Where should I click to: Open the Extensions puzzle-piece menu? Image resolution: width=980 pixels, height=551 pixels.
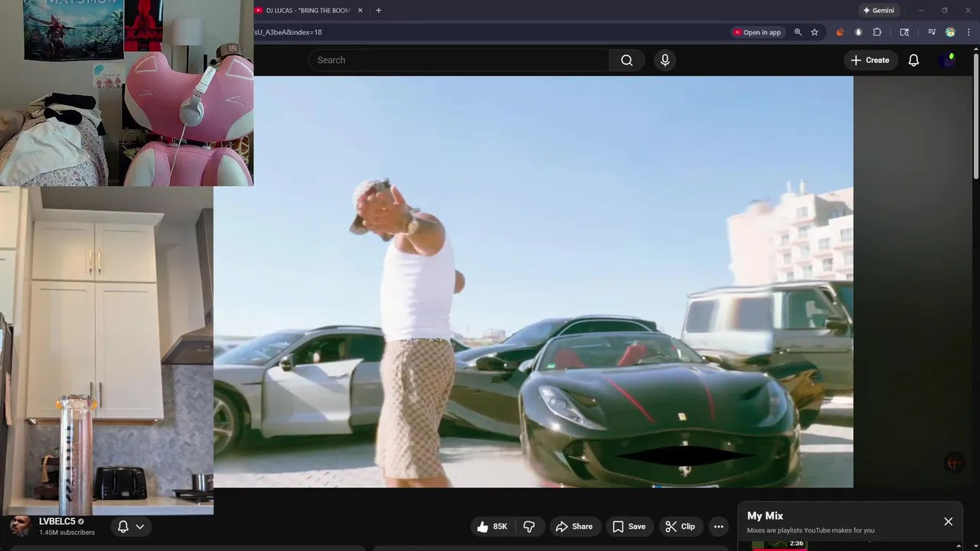877,32
